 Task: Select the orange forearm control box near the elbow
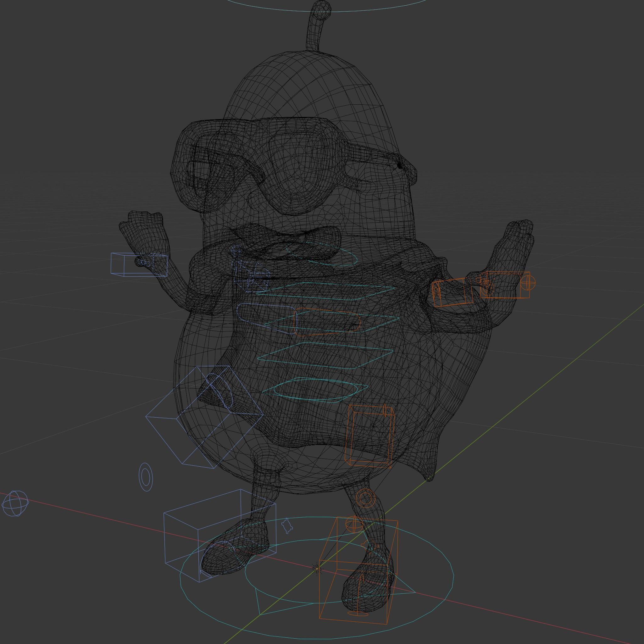tap(452, 293)
